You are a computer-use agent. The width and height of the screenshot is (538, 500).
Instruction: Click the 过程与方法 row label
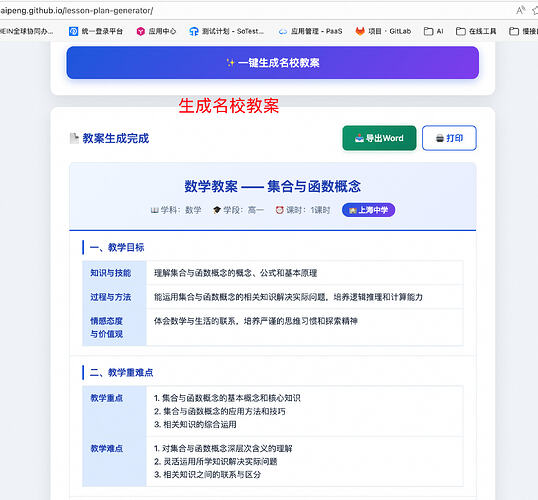coord(110,297)
